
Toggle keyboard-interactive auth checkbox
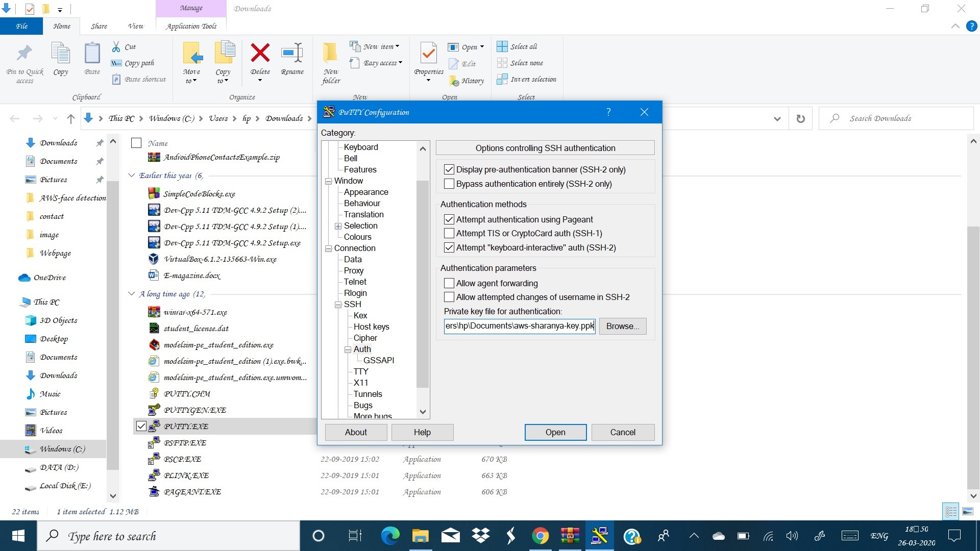449,247
